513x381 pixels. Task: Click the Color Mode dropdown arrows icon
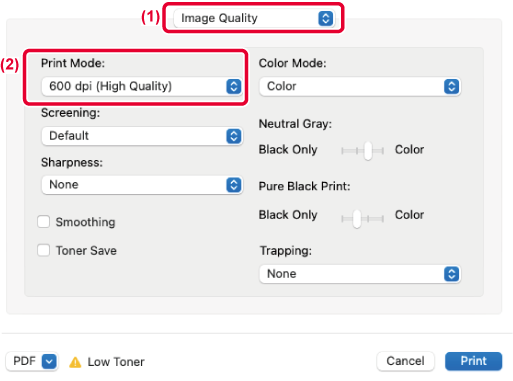(452, 87)
